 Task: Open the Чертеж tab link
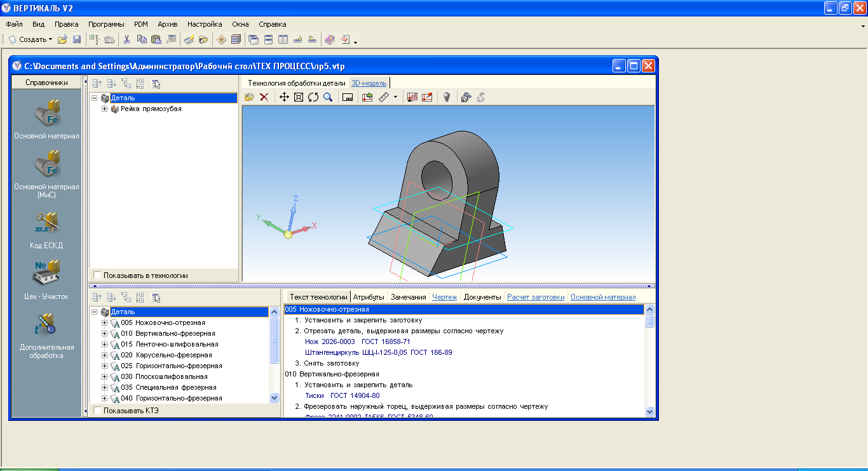coord(445,297)
